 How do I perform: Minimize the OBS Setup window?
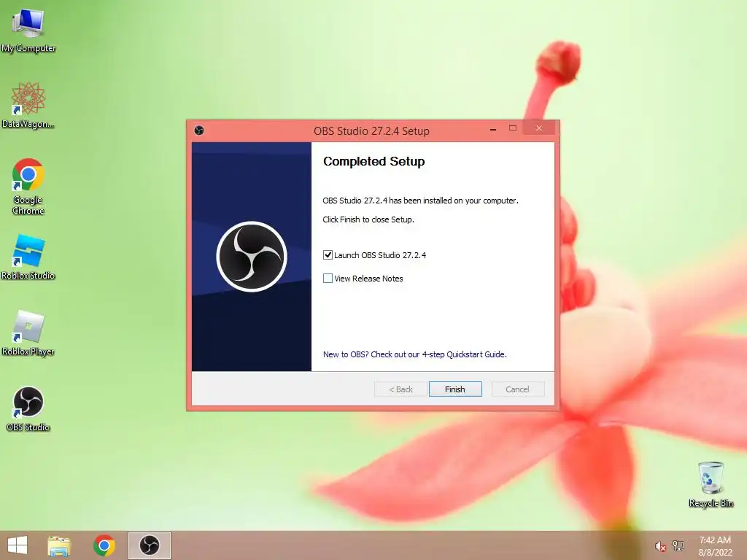point(493,128)
